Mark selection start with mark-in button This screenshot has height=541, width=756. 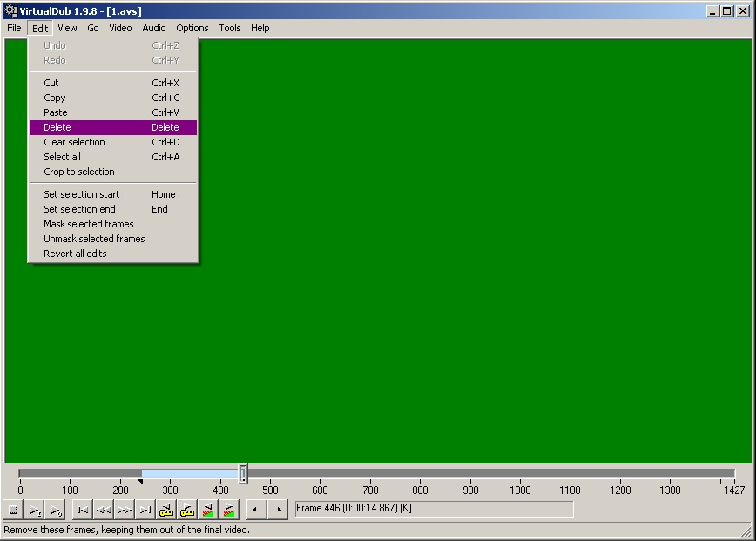click(256, 510)
